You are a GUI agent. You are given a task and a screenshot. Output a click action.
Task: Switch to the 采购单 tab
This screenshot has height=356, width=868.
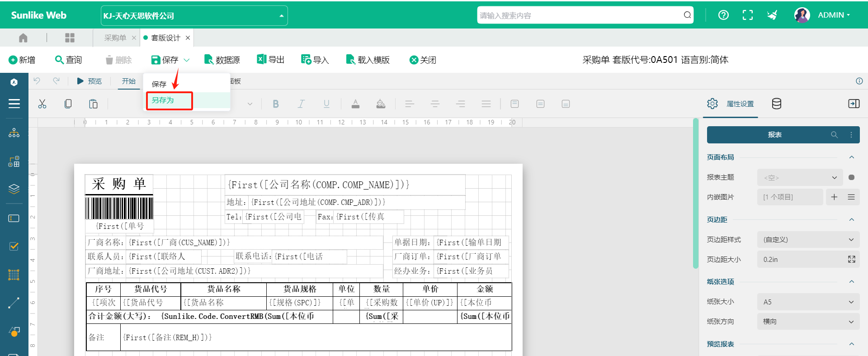[115, 38]
